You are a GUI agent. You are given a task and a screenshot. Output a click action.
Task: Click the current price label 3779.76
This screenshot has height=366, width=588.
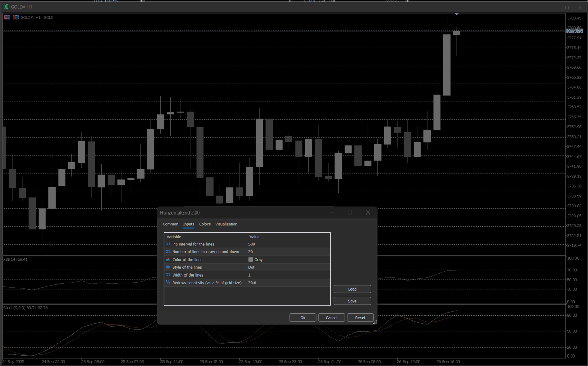coord(574,31)
